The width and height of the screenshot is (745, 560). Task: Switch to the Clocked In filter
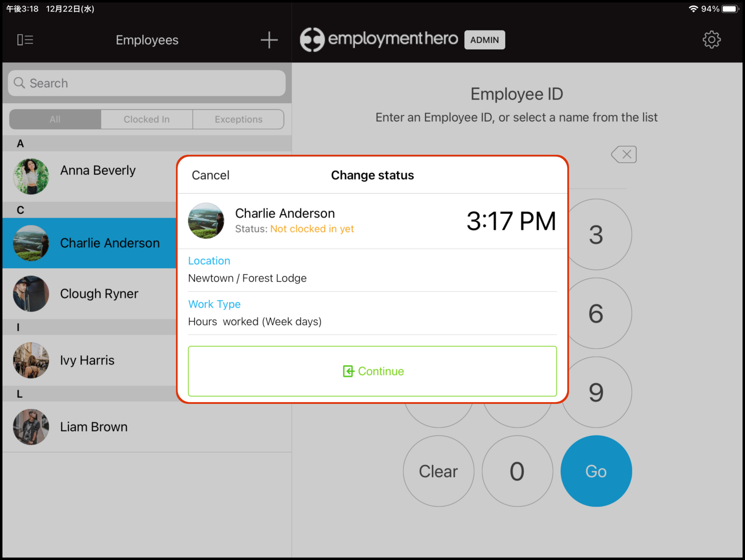click(x=146, y=119)
